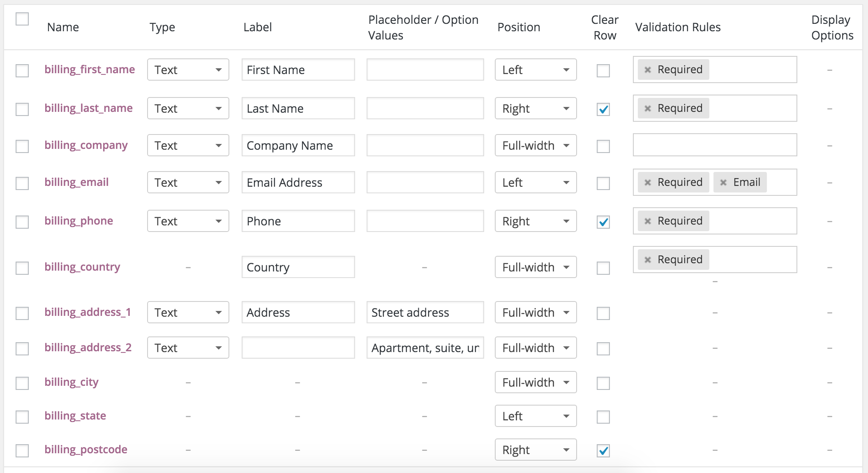Remove Required tag from billing_first_name validation
The width and height of the screenshot is (868, 473).
tap(648, 70)
